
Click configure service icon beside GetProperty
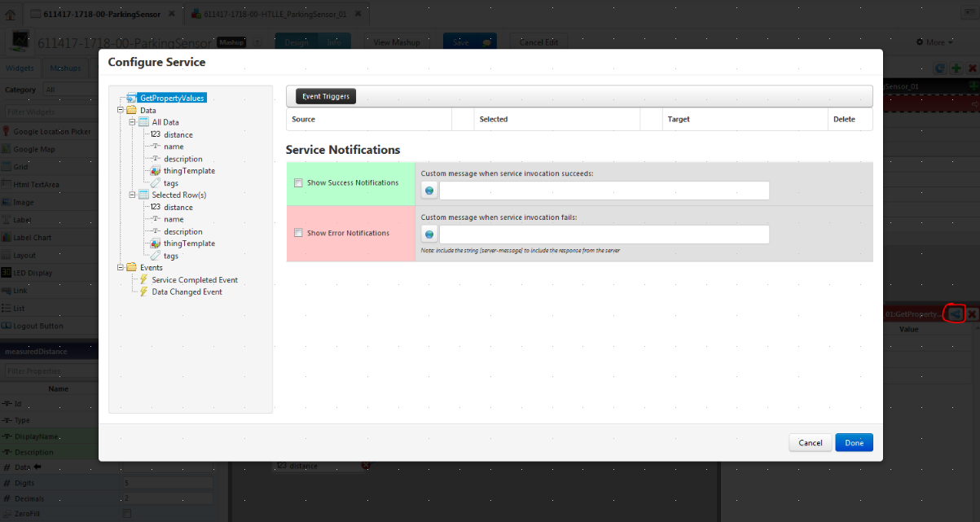pos(956,314)
